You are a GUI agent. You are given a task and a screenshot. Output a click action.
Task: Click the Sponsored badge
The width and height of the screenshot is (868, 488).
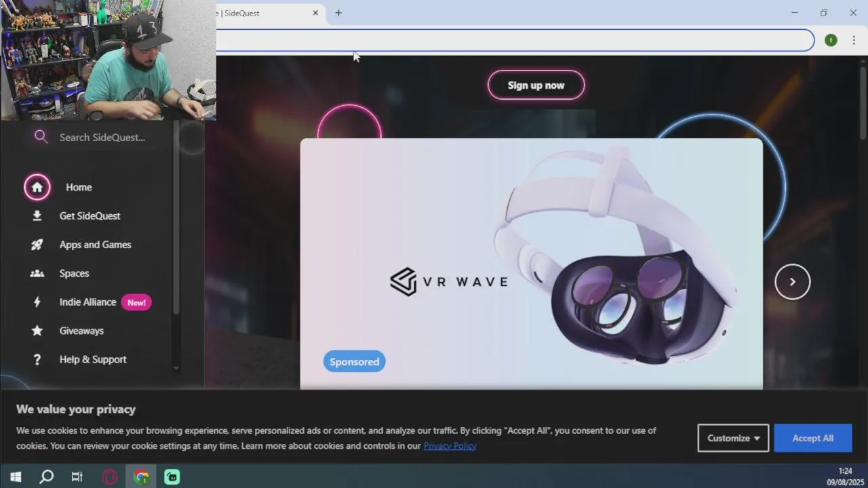(355, 361)
